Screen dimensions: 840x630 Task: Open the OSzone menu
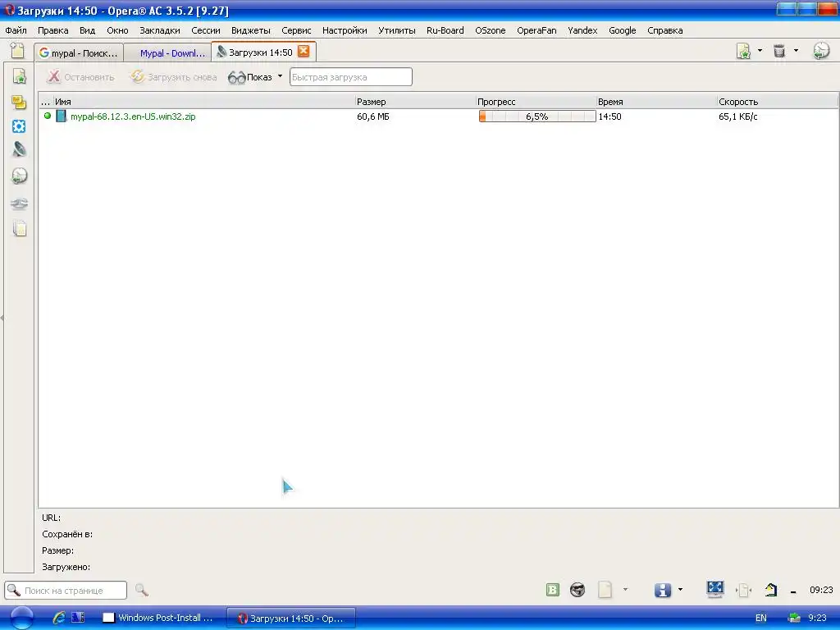pos(491,30)
